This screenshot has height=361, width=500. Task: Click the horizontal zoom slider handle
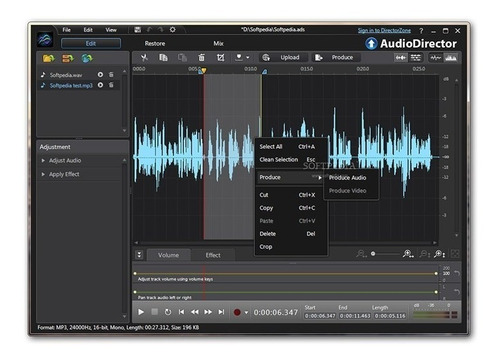(x=373, y=254)
